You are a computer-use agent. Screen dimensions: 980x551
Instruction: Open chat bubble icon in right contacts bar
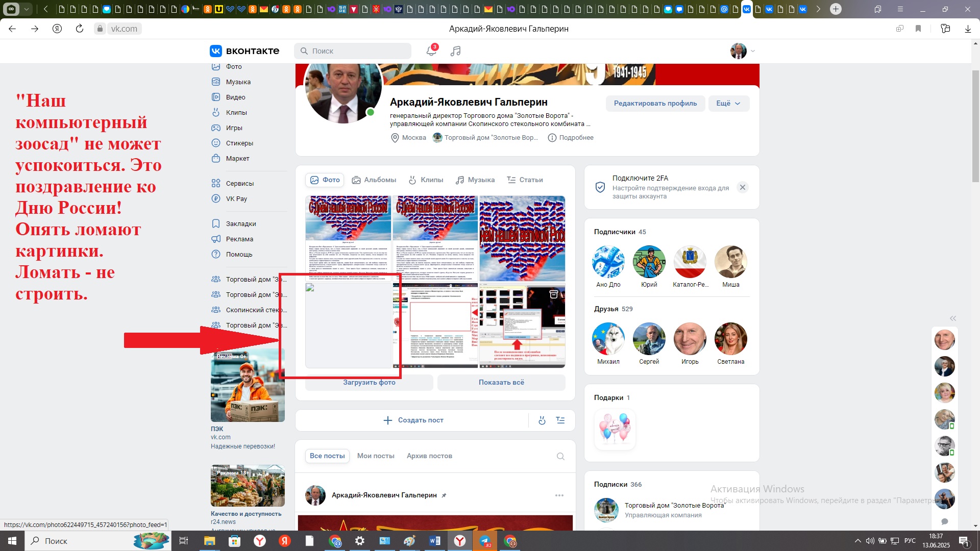point(945,521)
